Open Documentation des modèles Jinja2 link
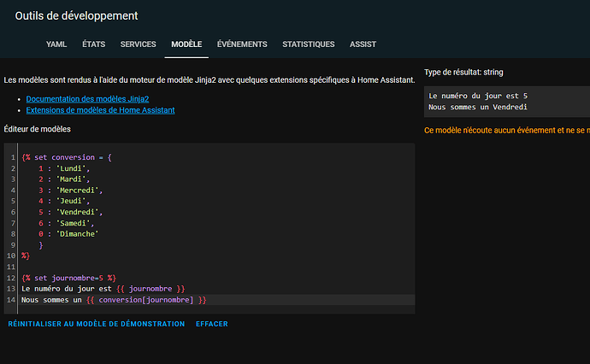590x364 pixels. click(x=87, y=99)
